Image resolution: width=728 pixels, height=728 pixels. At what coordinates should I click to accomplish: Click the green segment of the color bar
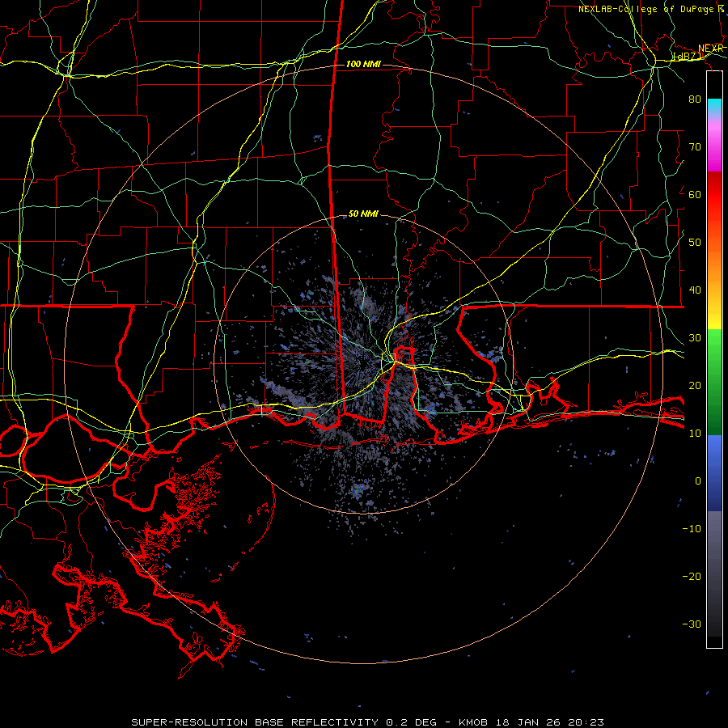tap(714, 382)
